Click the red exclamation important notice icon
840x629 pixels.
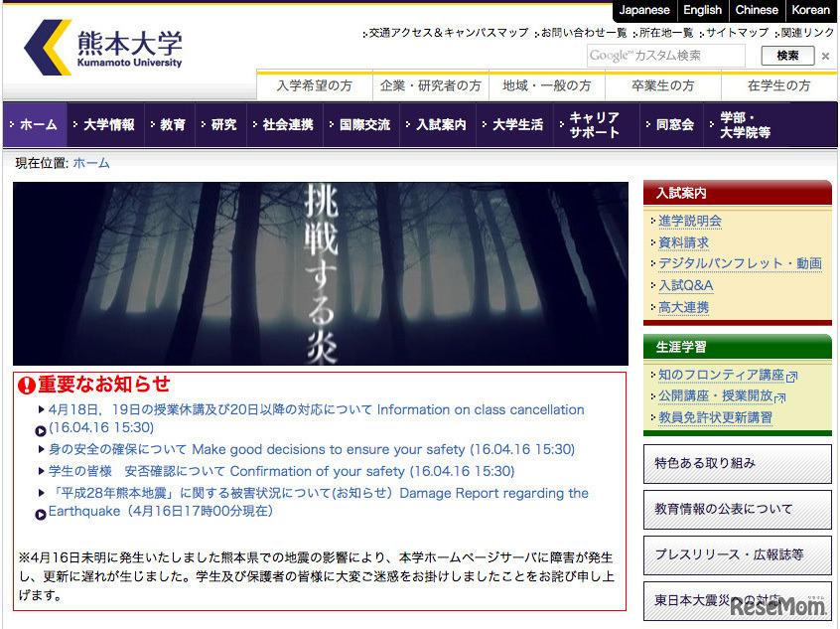(x=26, y=385)
